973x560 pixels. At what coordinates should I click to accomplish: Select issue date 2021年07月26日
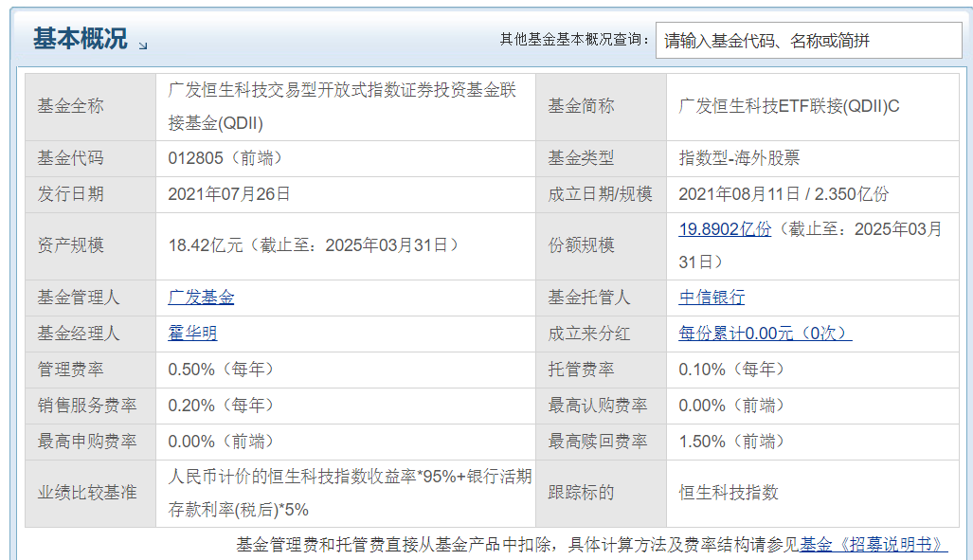pyautogui.click(x=229, y=194)
